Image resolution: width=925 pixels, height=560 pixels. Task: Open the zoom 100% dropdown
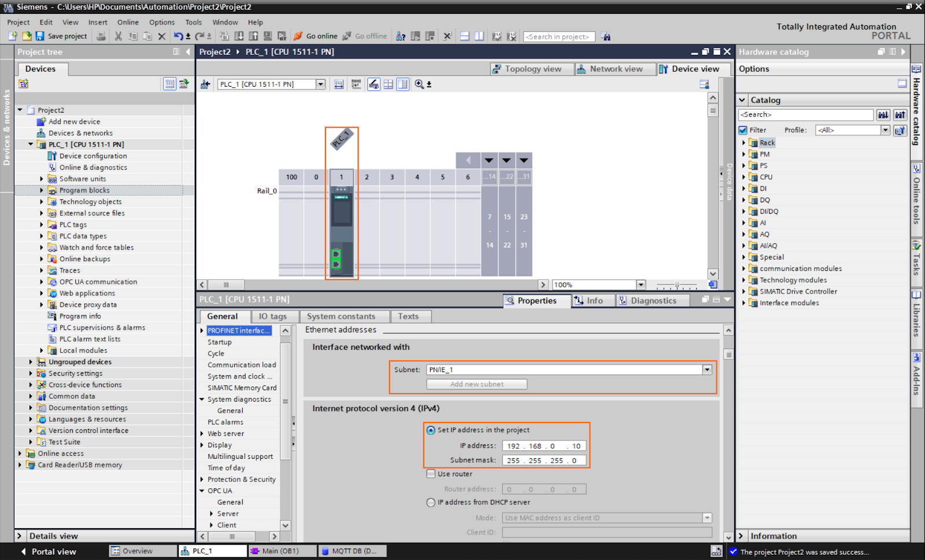tap(641, 285)
